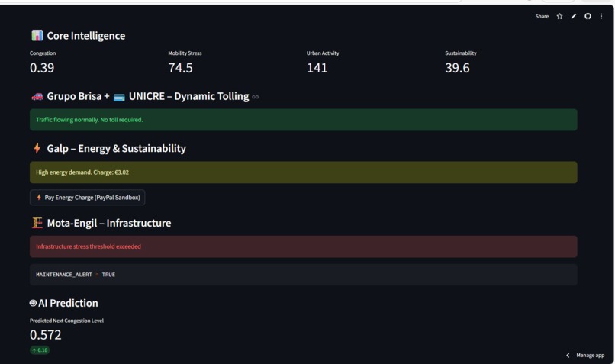This screenshot has width=615, height=364.
Task: Click the chevron next to Manage app
Action: (x=568, y=356)
